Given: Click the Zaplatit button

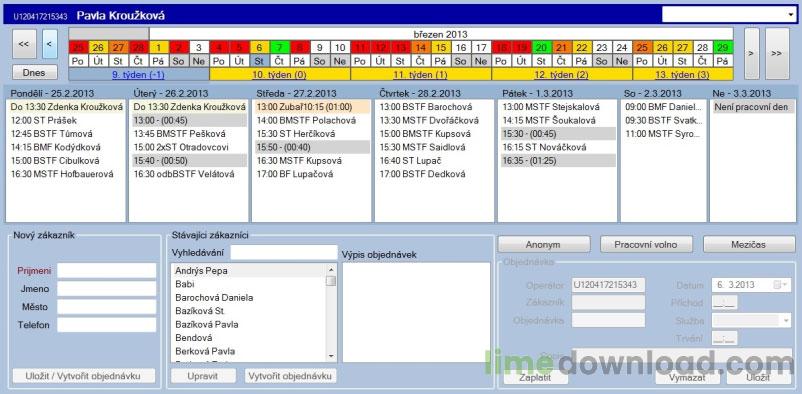Looking at the screenshot, I should pos(536,378).
